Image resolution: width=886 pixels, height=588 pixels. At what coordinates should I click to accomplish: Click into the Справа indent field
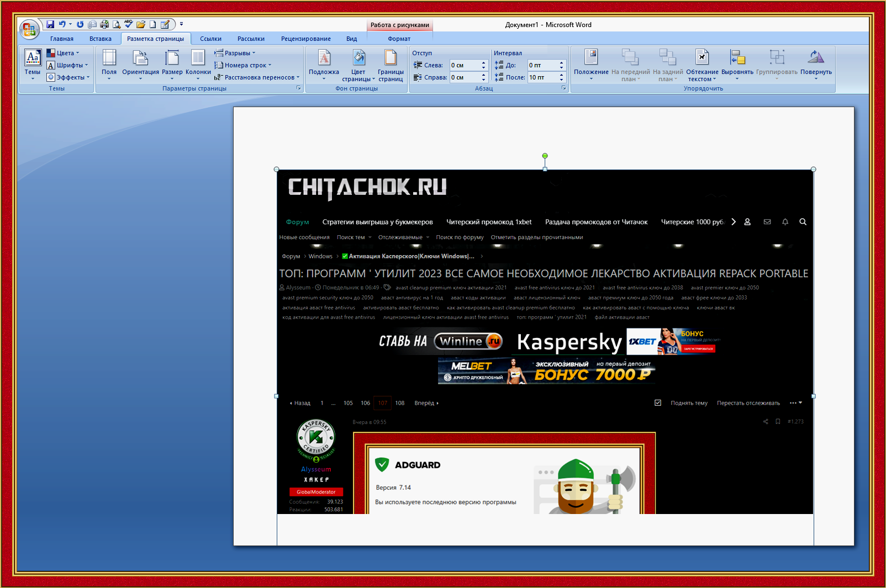[x=465, y=77]
